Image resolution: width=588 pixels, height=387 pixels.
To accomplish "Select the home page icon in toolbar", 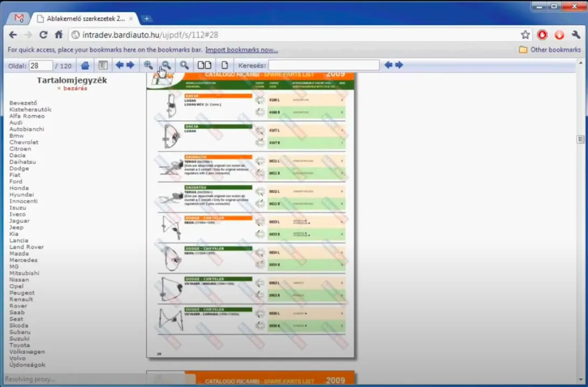I will (85, 65).
